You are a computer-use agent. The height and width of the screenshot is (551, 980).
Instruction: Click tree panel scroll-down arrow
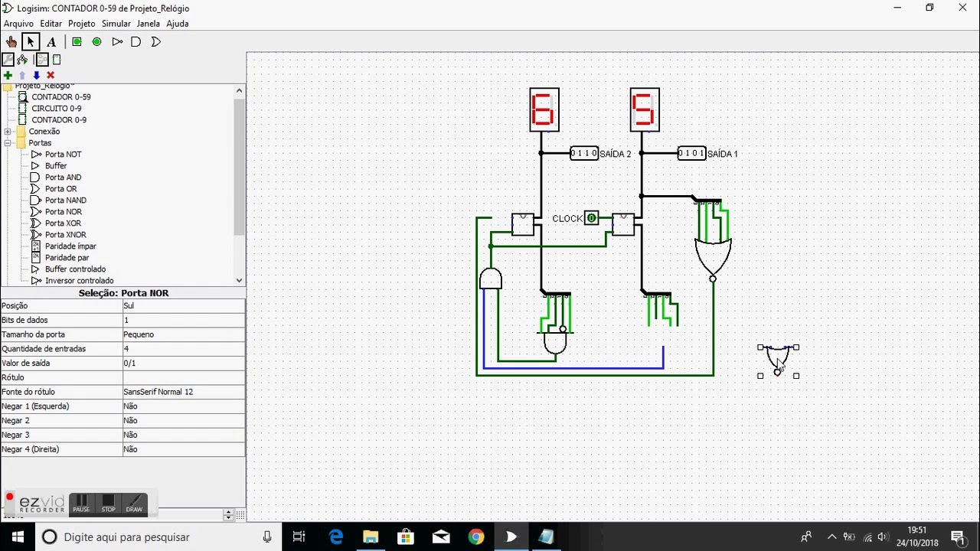239,280
